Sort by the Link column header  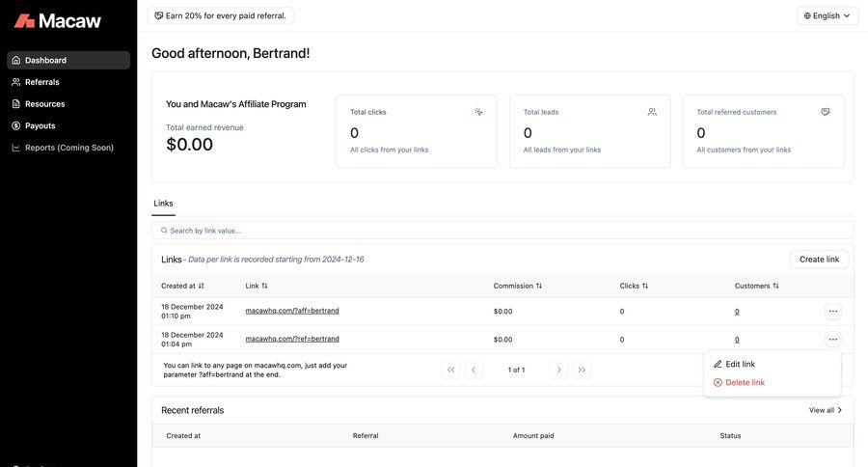pos(257,286)
